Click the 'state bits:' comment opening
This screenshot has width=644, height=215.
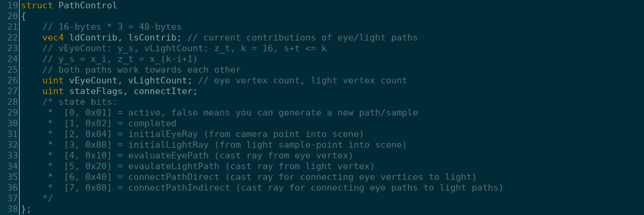pyautogui.click(x=80, y=102)
